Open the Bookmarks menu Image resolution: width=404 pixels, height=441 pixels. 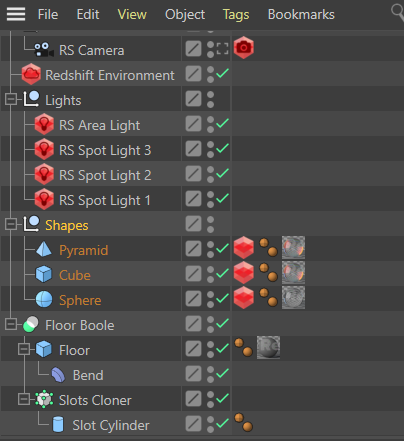(301, 14)
